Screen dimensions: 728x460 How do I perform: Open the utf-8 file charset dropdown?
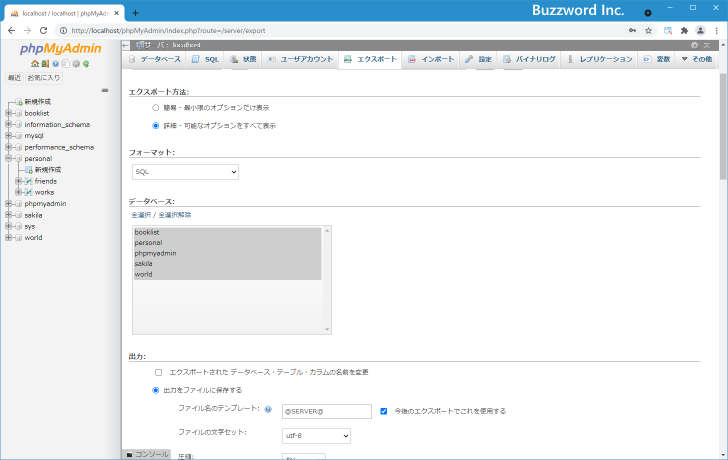(316, 436)
